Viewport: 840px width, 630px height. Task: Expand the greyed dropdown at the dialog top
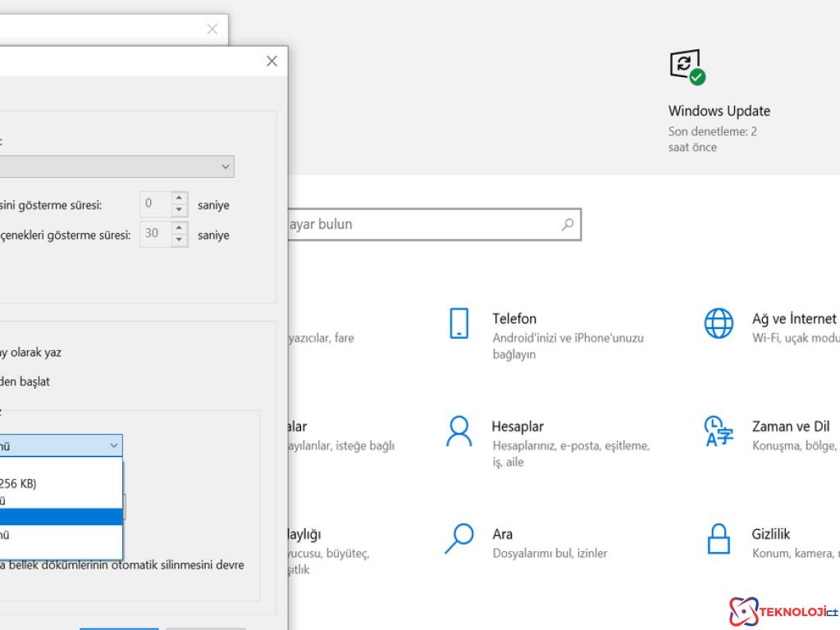point(226,167)
